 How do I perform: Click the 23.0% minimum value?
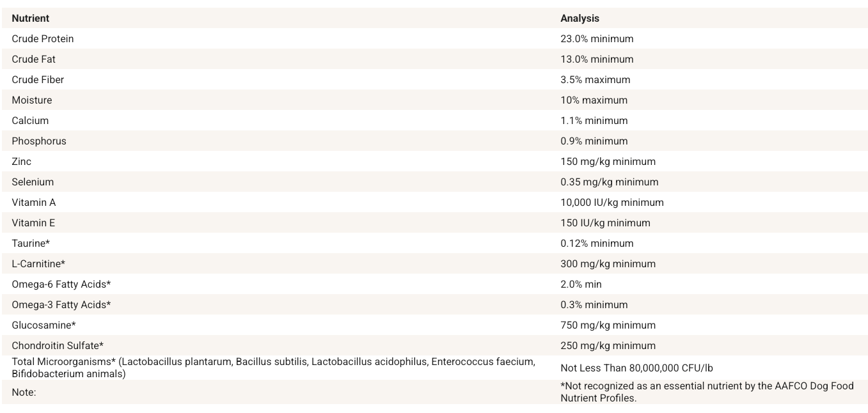pyautogui.click(x=597, y=39)
